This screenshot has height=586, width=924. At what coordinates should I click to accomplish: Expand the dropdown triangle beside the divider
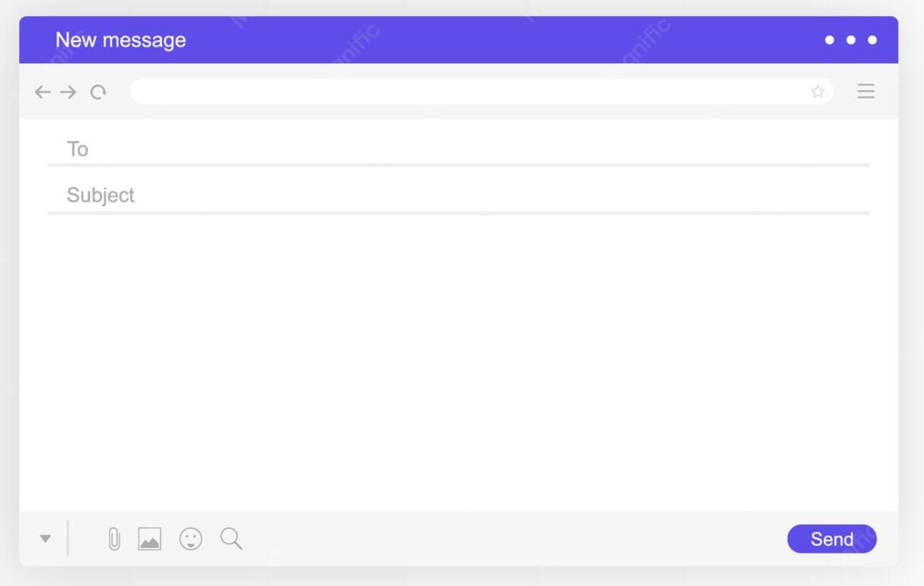coord(46,538)
